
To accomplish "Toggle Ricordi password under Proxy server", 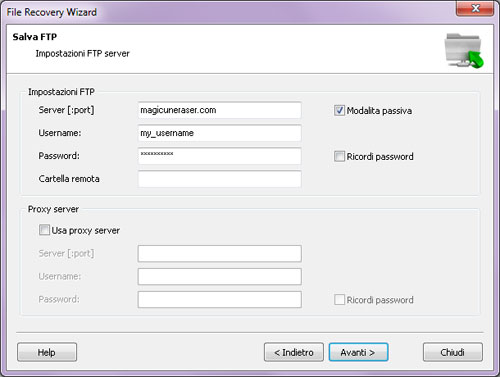I will pyautogui.click(x=339, y=300).
